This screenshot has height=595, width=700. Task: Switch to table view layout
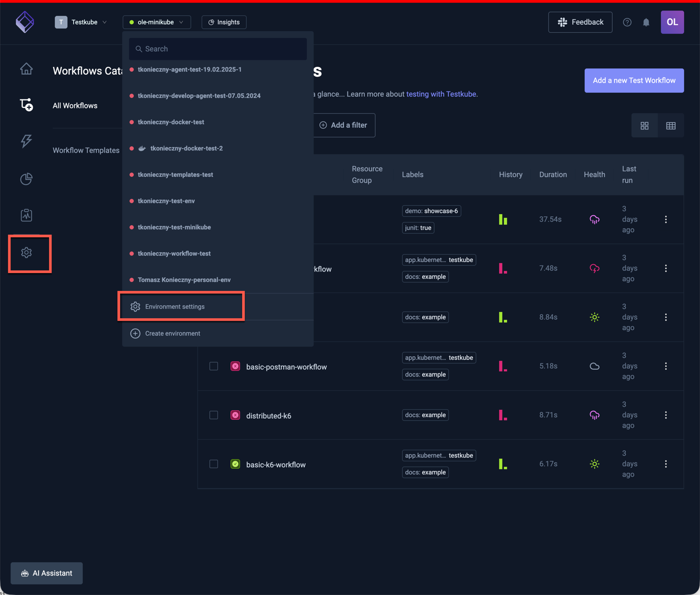pos(671,126)
